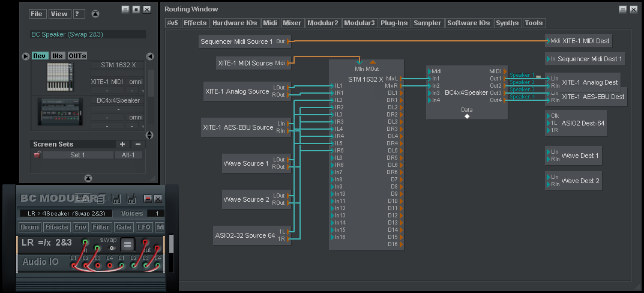Open the File menu

[37, 14]
